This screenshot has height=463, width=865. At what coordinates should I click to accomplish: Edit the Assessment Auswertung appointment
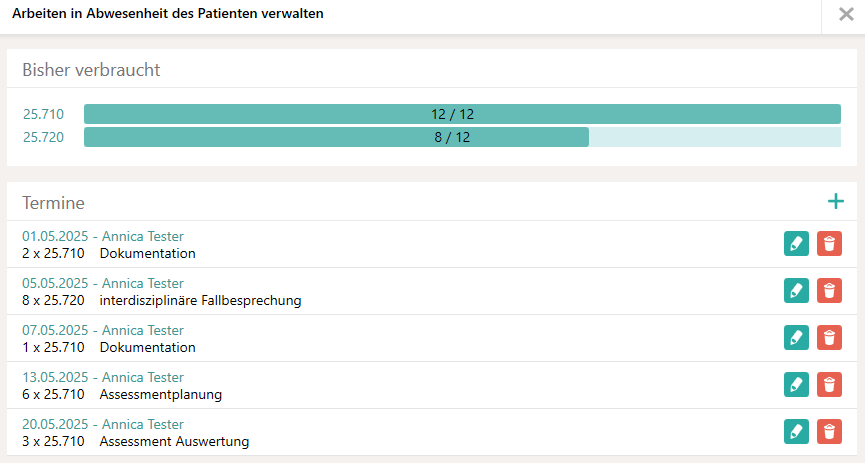[x=796, y=432]
